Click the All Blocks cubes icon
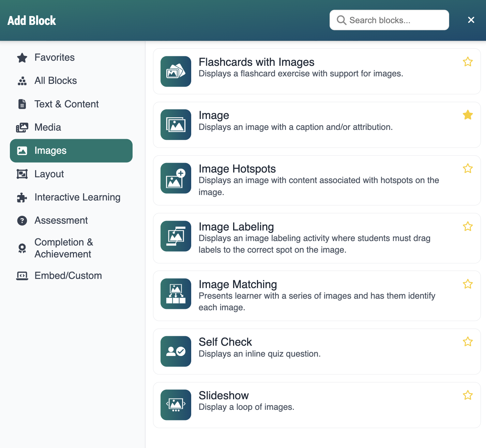Viewport: 486px width, 448px height. pyautogui.click(x=22, y=81)
